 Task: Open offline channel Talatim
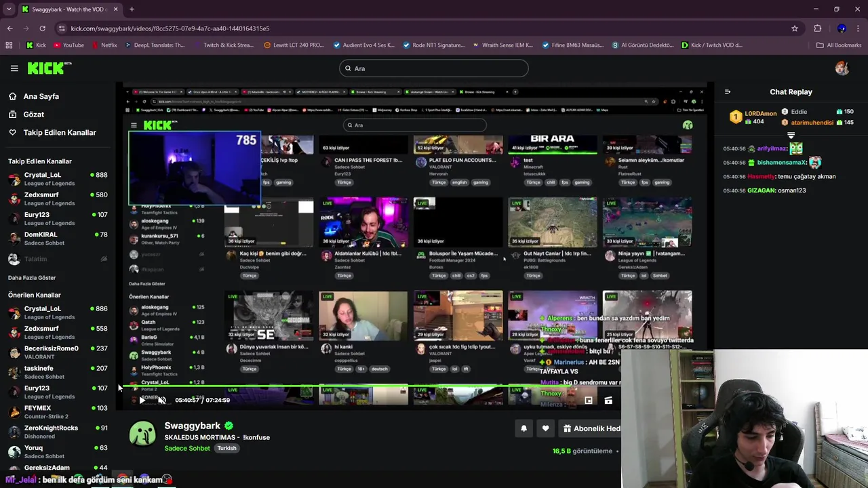click(58, 259)
